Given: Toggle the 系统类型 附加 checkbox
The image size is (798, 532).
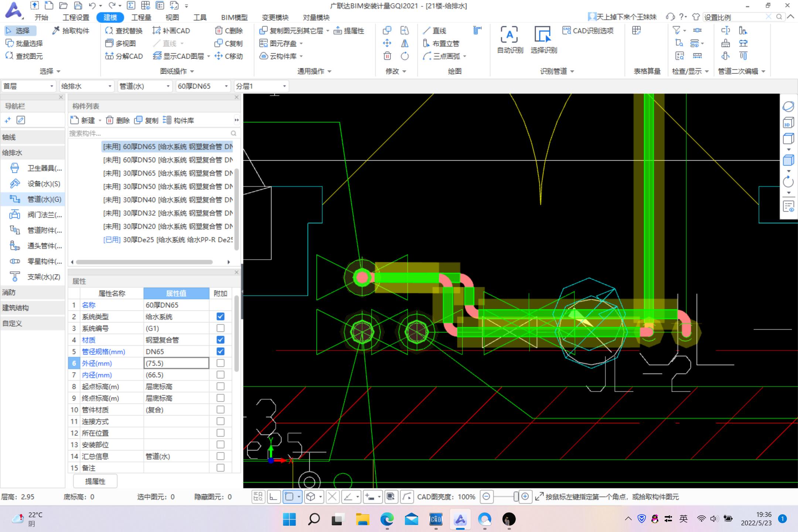Looking at the screenshot, I should (221, 317).
